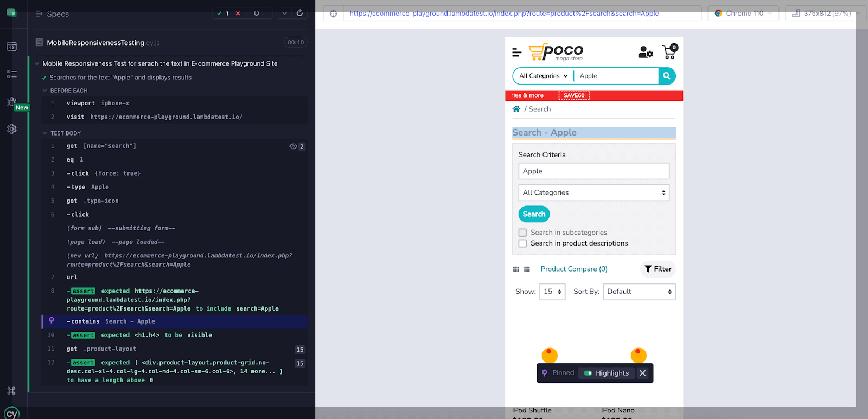Collapse the TEST BODY section
Screen dimensions: 868x419
point(62,133)
